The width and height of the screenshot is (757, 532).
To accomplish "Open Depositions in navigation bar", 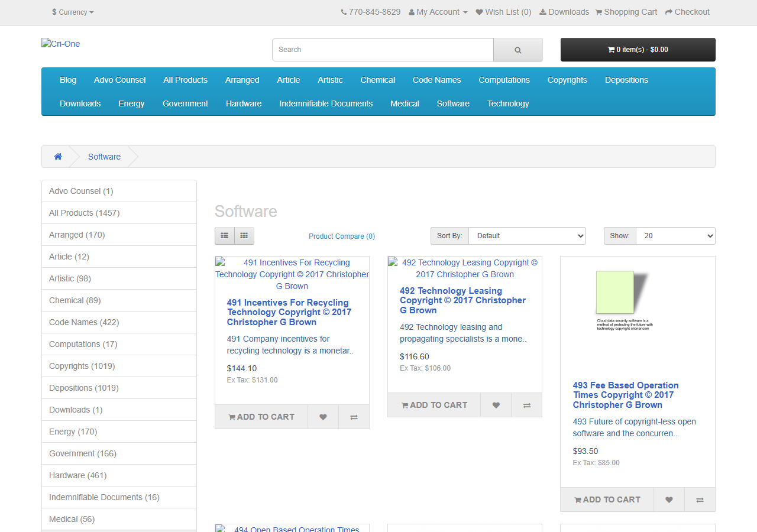I will (x=626, y=80).
